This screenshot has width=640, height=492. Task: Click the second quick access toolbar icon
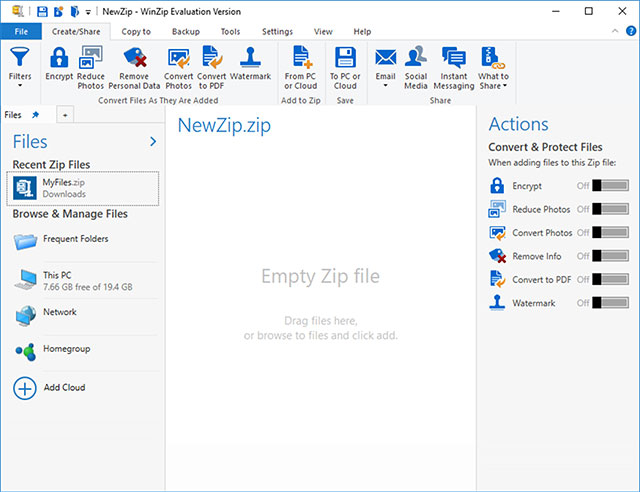pyautogui.click(x=58, y=11)
